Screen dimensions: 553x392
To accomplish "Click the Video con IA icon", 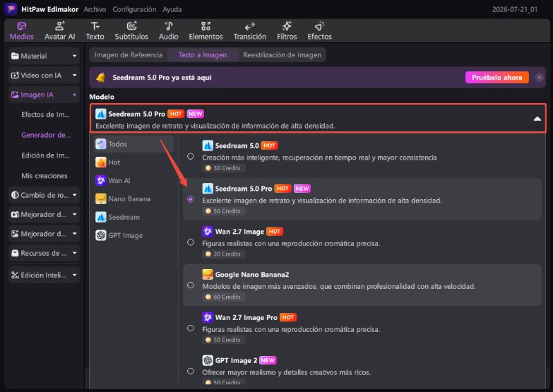I will click(15, 75).
